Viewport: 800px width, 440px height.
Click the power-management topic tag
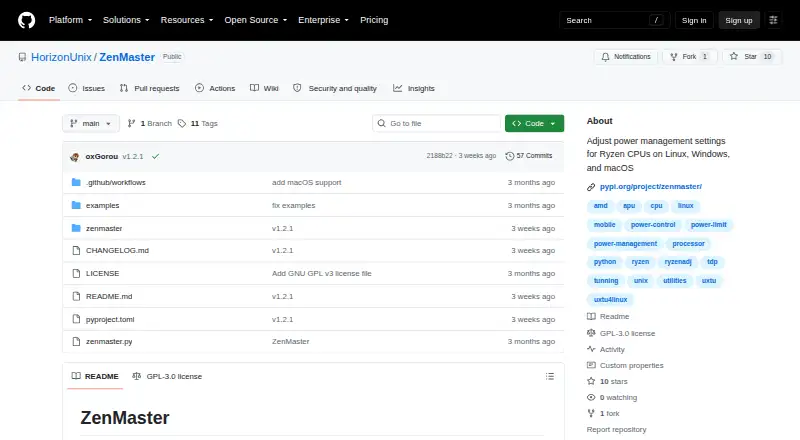tap(626, 244)
